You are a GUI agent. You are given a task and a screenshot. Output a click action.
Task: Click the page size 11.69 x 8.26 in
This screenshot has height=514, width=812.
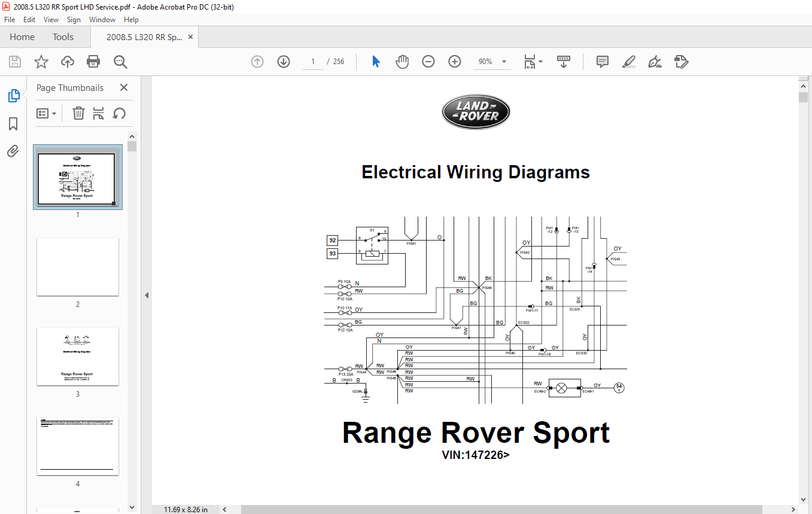(x=186, y=509)
